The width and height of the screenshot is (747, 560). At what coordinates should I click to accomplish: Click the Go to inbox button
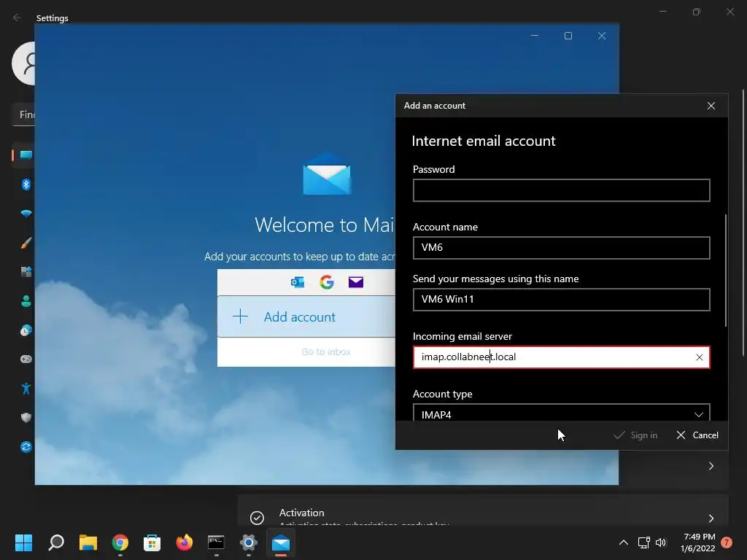(x=306, y=352)
